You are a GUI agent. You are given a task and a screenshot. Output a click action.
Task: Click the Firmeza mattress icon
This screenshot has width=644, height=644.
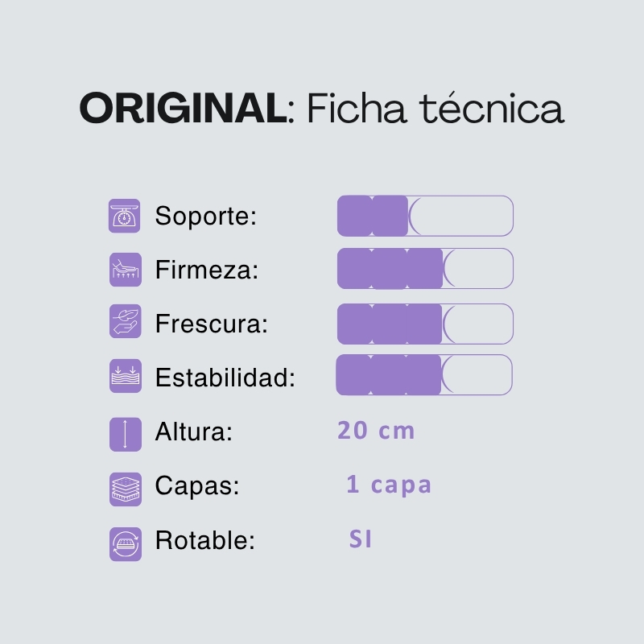click(125, 270)
